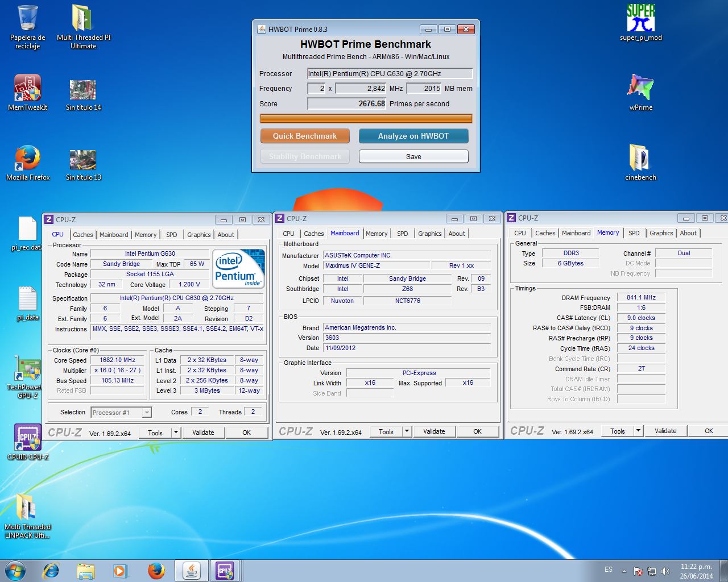Expand Tools dropdown arrow in Mainboard window

click(407, 431)
